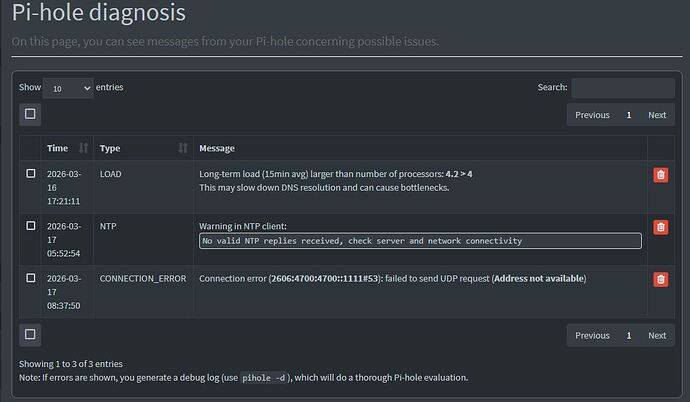This screenshot has width=690, height=402.
Task: Delete the LOAD warning with trash icon
Action: pyautogui.click(x=661, y=175)
